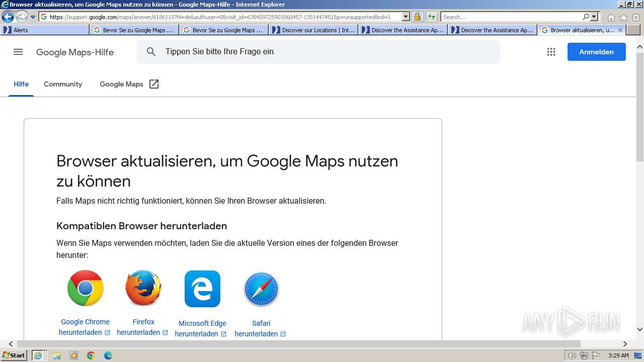This screenshot has width=644, height=362.
Task: Click the horizontal scrollbar right arrow
Action: 625,344
